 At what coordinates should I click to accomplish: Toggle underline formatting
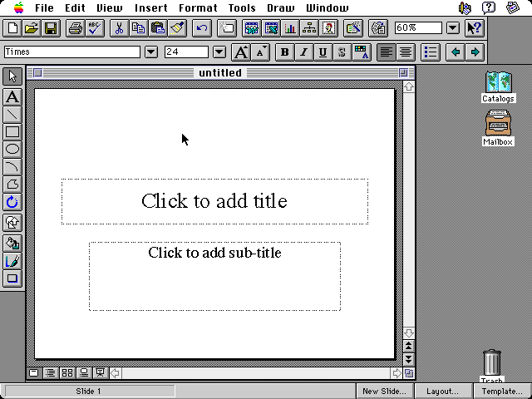323,52
